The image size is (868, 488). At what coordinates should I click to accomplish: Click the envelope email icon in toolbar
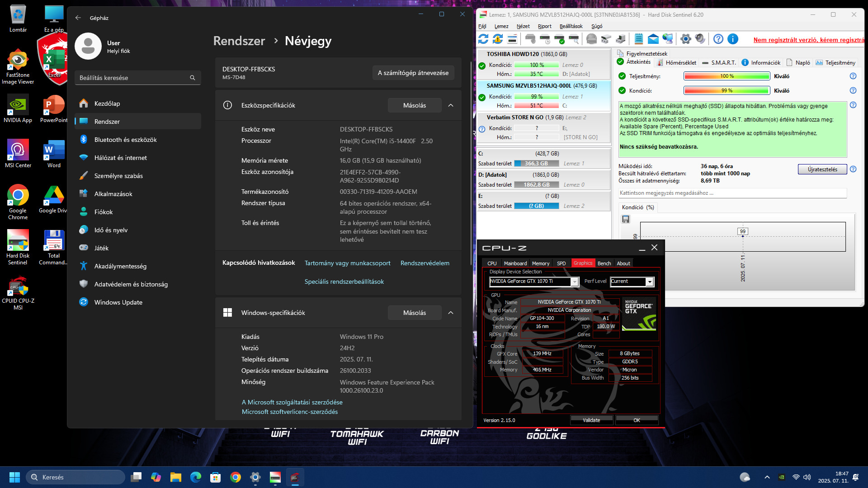tap(653, 39)
